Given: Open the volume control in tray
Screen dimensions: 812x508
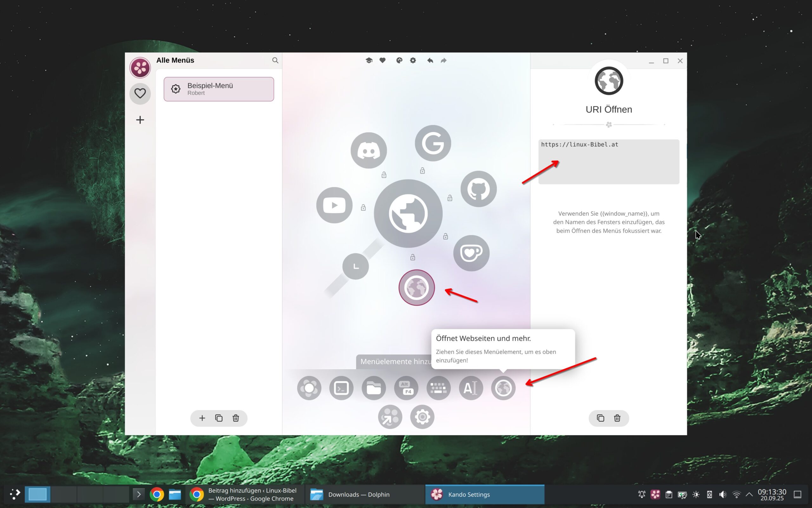Looking at the screenshot, I should [x=723, y=495].
